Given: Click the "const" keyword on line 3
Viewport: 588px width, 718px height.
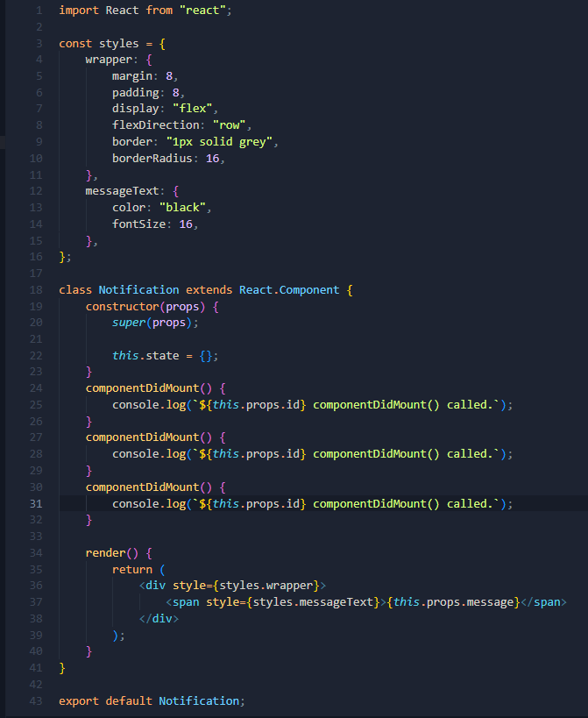Looking at the screenshot, I should [75, 44].
